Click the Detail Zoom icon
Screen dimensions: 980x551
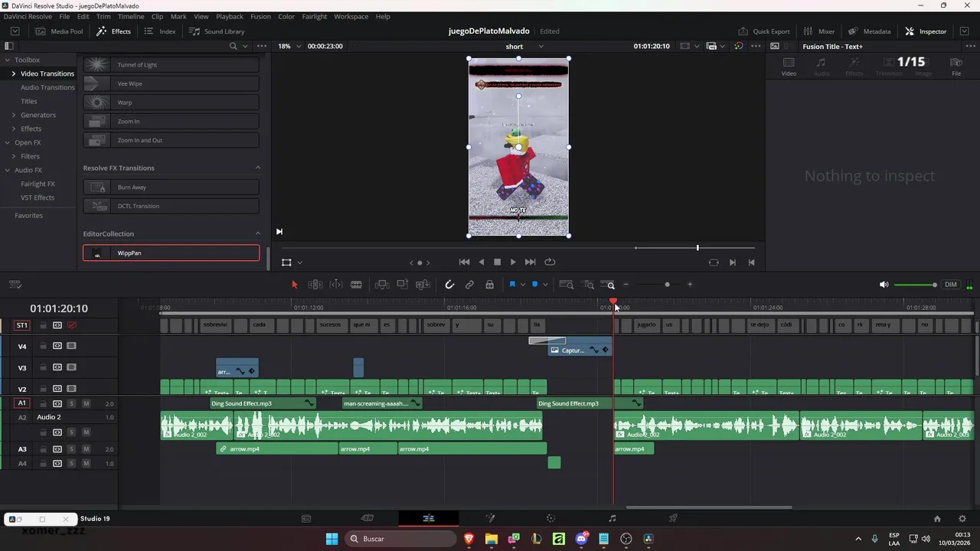click(x=588, y=285)
